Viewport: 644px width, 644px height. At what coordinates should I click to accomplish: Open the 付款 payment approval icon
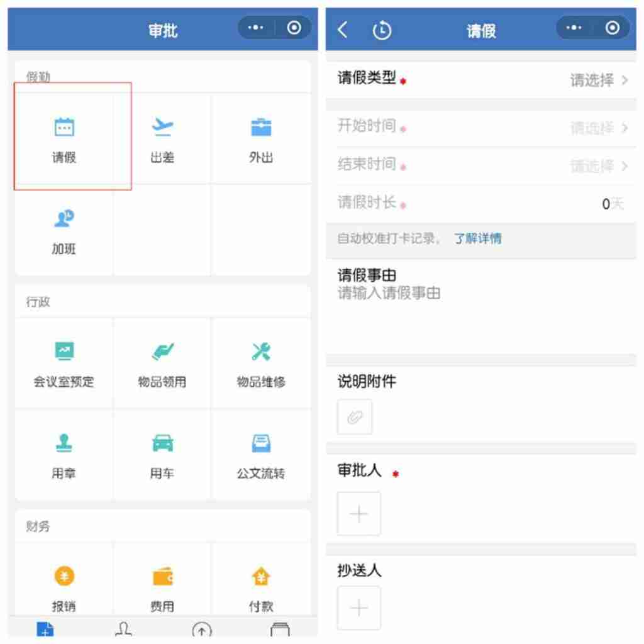click(x=260, y=588)
